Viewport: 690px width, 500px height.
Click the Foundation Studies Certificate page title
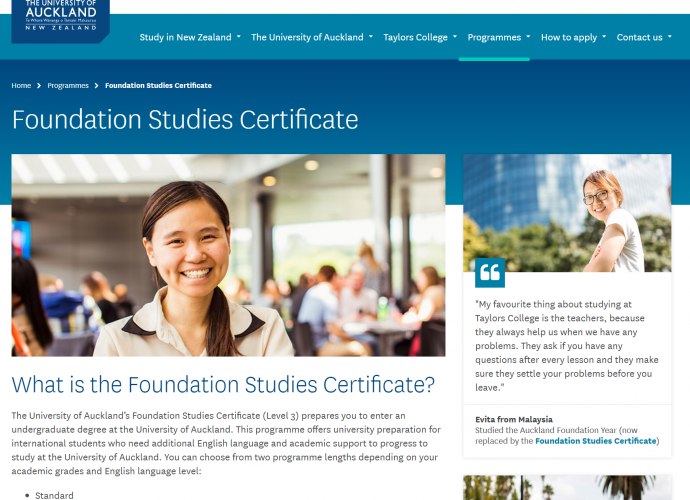(x=185, y=119)
